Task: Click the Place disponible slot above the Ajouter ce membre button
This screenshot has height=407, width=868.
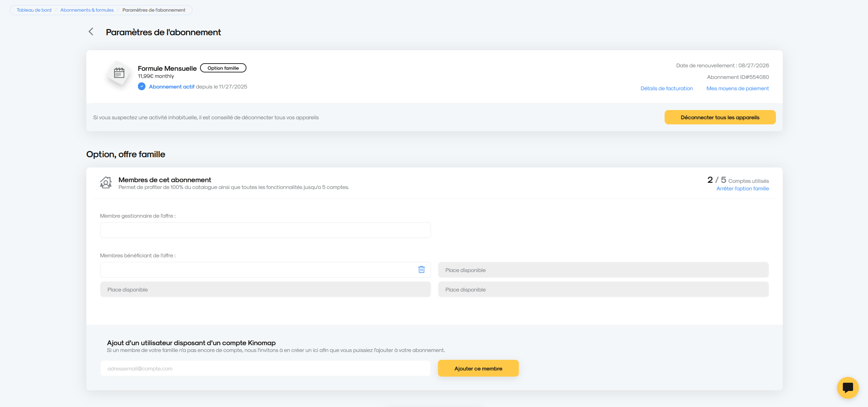Action: (x=603, y=289)
